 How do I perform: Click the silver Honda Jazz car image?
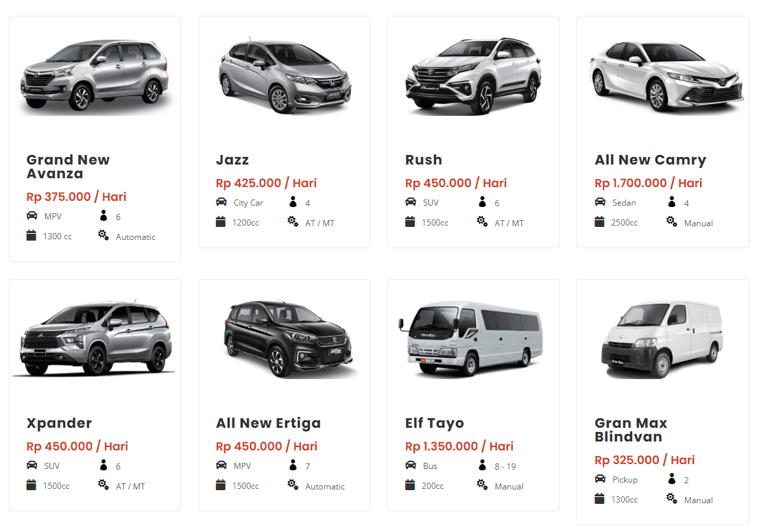pyautogui.click(x=284, y=76)
